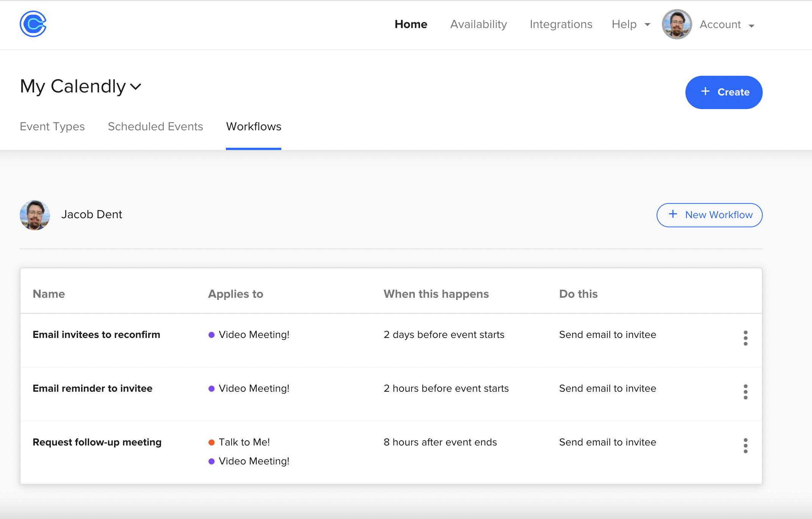Expand the My Calendly chevron

pos(136,87)
